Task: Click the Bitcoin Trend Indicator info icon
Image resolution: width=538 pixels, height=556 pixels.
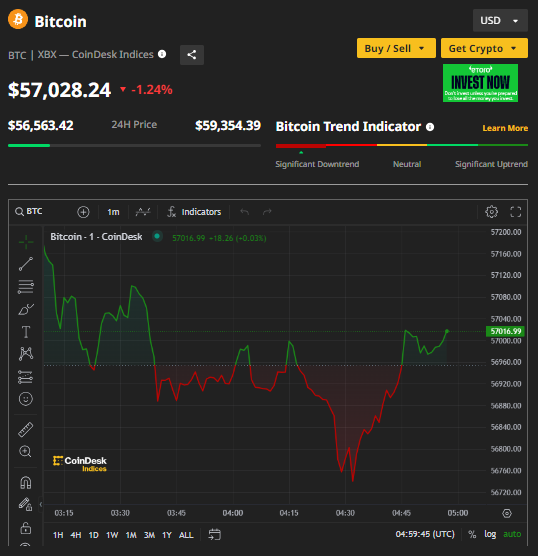Action: click(x=430, y=127)
